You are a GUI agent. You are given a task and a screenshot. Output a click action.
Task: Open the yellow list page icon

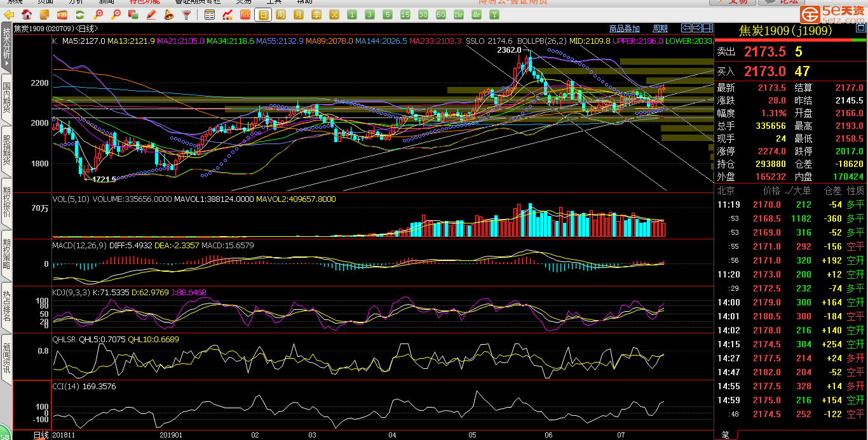click(44, 15)
